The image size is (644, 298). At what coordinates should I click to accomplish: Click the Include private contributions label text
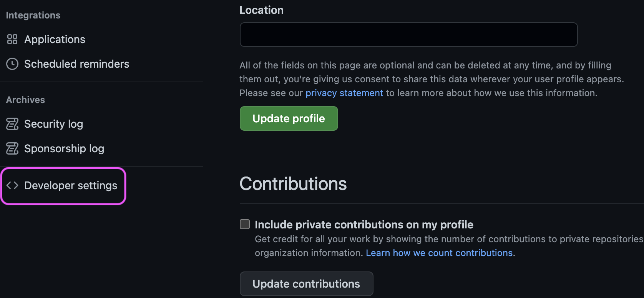click(364, 225)
